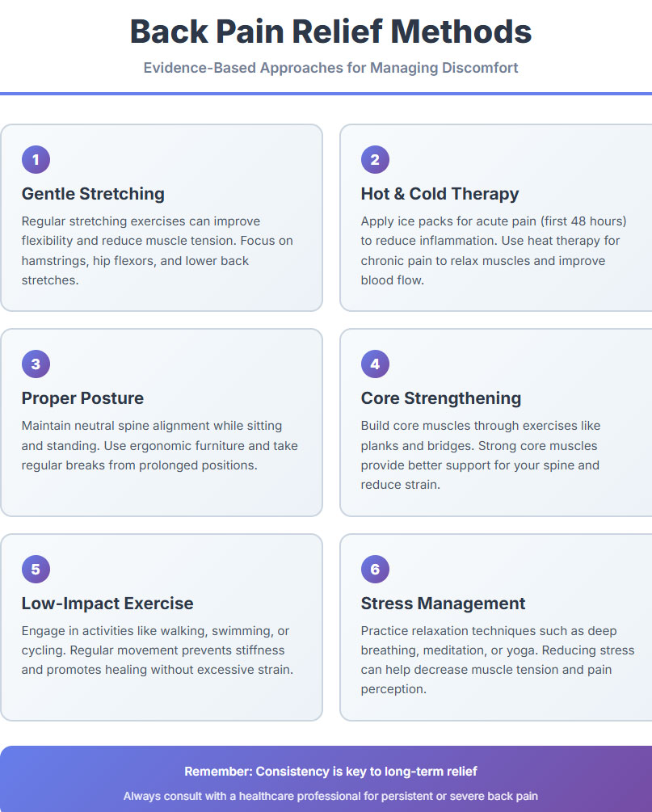The image size is (652, 812).
Task: Click the Core Strengthening heading
Action: [x=440, y=398]
